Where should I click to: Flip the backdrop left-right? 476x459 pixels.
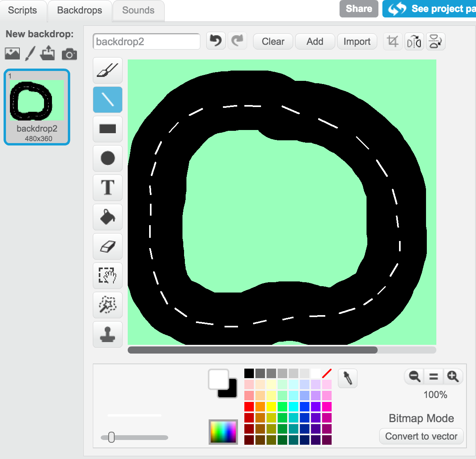pos(414,41)
